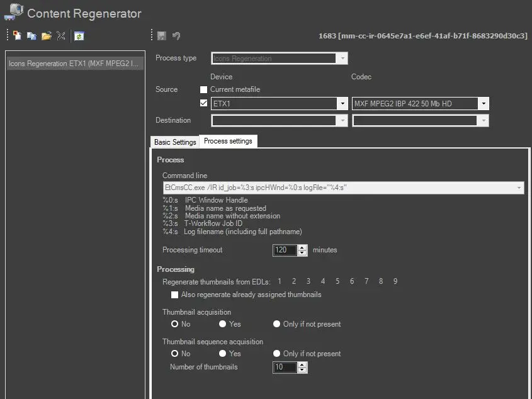Select the Process settings tab
532x399 pixels.
228,141
